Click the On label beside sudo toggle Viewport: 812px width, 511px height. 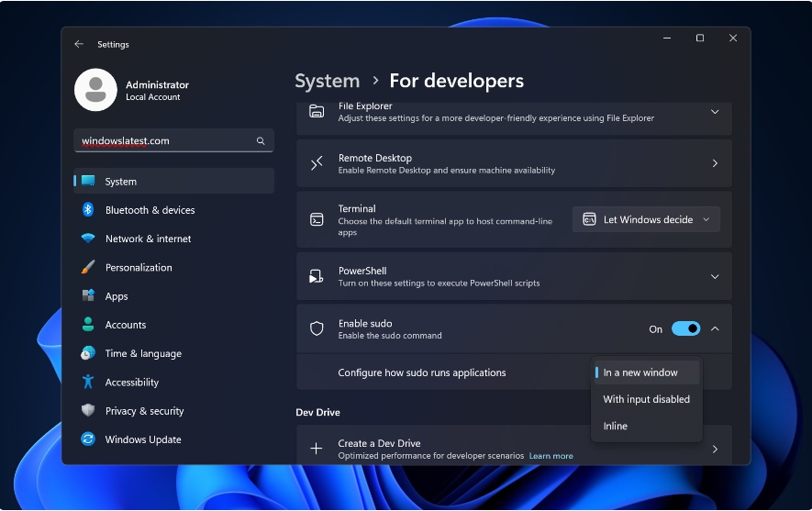(x=656, y=329)
